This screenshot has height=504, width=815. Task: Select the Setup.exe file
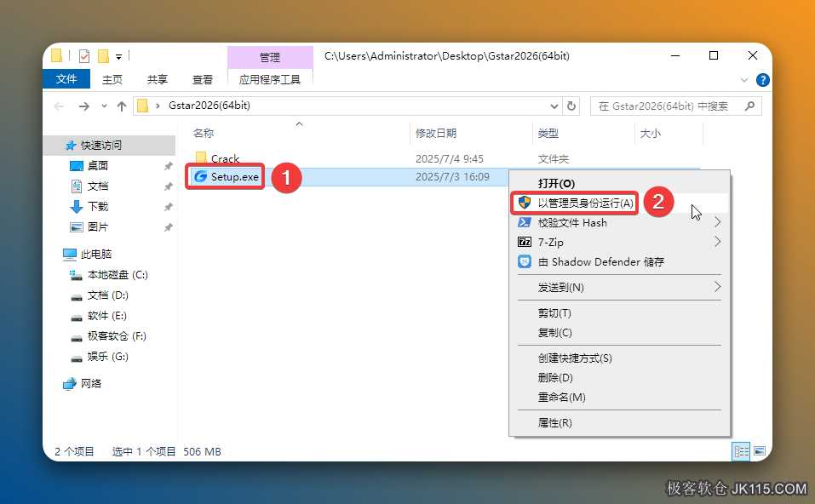coord(234,177)
